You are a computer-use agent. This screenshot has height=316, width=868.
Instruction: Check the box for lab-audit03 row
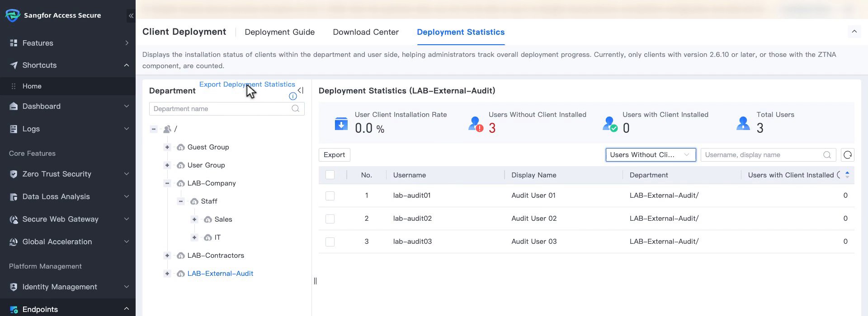coord(330,242)
